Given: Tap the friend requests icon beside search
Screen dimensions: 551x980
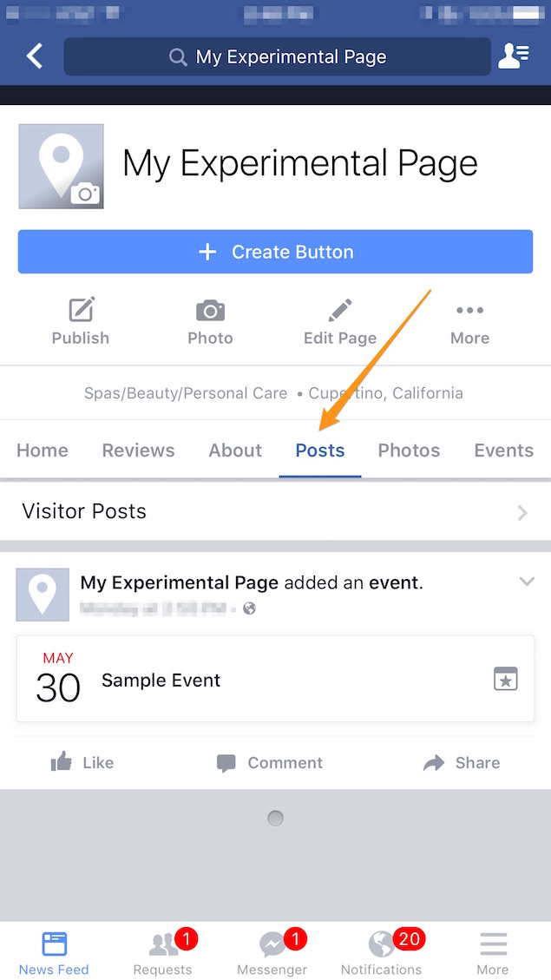Looking at the screenshot, I should (515, 55).
